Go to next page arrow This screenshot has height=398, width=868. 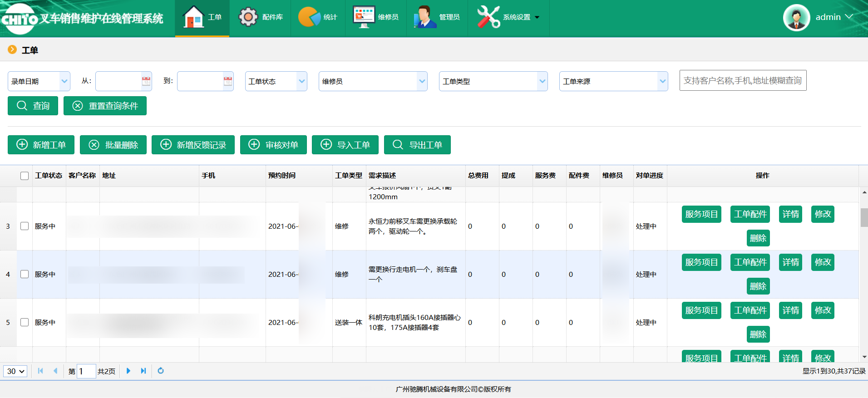(x=128, y=371)
